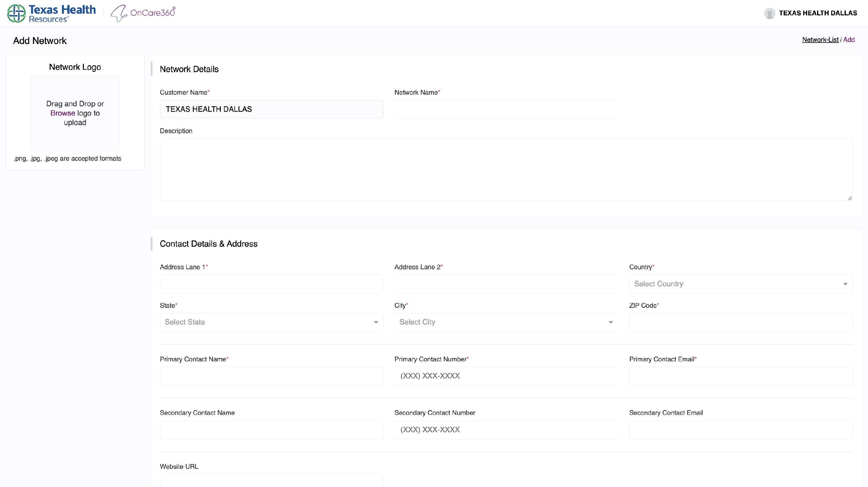Click the Primary Contact Name field
This screenshot has width=868, height=487.
271,376
